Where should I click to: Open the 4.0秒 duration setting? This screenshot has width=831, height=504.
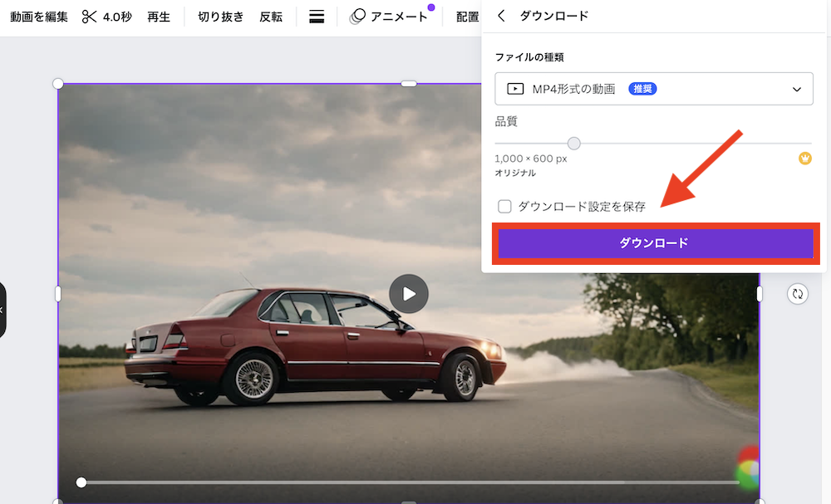tap(117, 17)
